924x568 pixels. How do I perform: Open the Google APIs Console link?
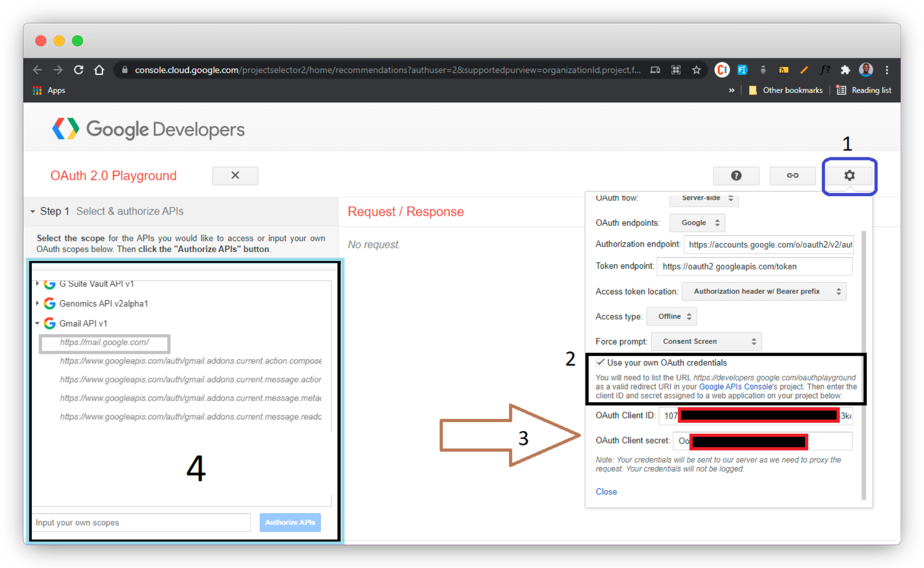(735, 387)
